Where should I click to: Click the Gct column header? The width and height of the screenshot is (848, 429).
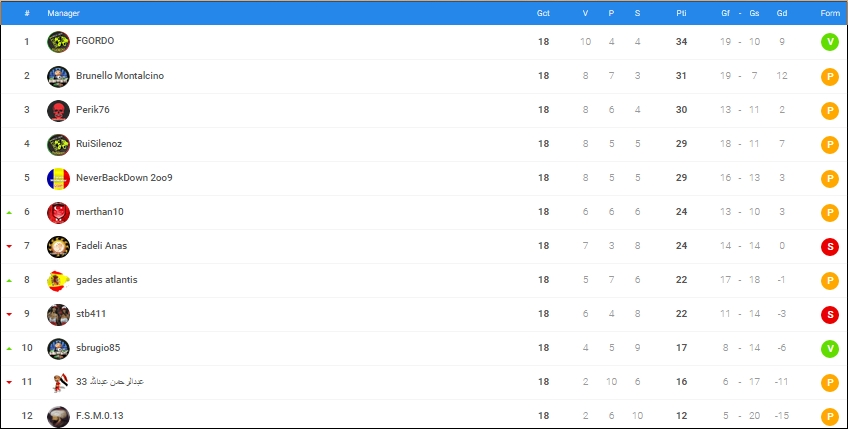point(543,13)
